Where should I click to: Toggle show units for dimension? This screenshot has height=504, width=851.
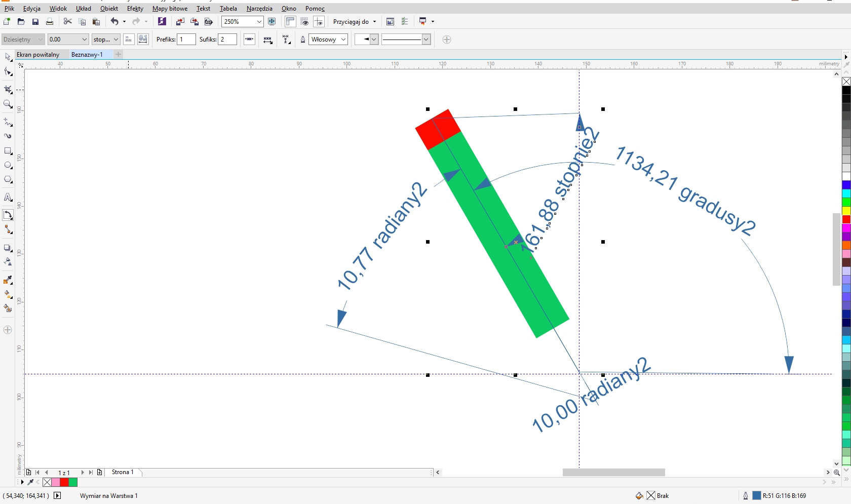click(x=129, y=40)
